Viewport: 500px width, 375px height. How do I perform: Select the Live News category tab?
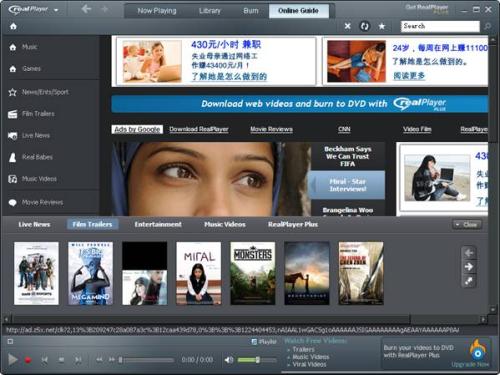point(34,224)
